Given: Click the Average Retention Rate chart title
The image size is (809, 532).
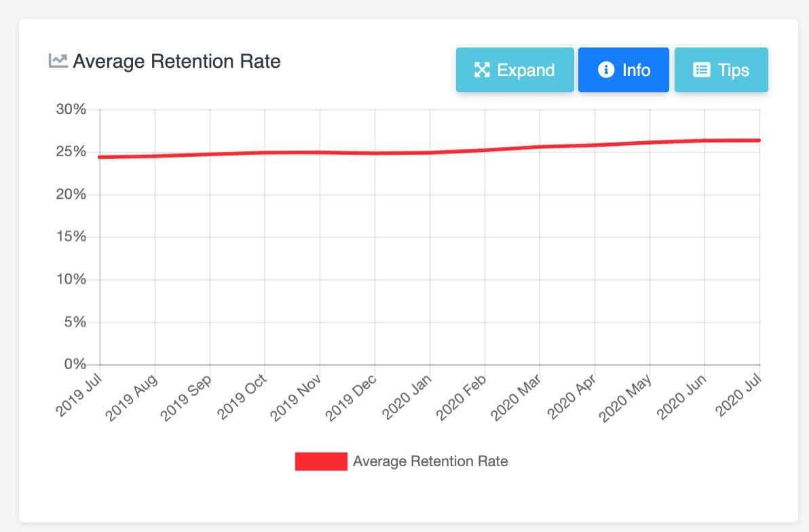Looking at the screenshot, I should coord(176,61).
